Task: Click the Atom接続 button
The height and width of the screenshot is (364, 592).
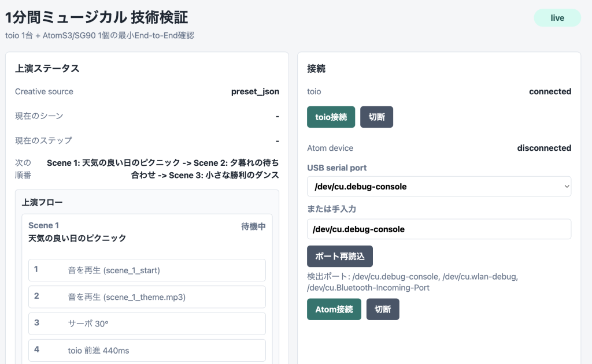Action: pyautogui.click(x=334, y=309)
